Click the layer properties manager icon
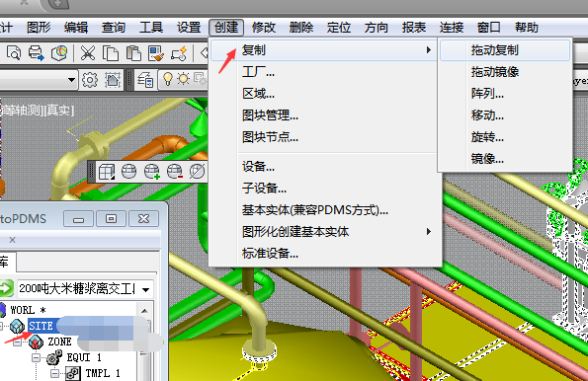The height and width of the screenshot is (381, 588). 145,80
